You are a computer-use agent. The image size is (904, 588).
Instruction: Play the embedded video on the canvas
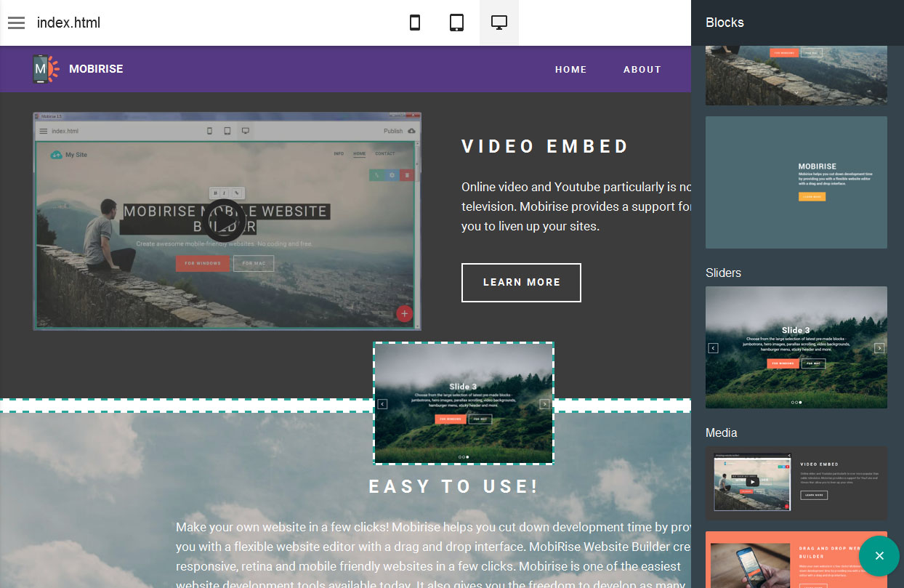coord(224,220)
